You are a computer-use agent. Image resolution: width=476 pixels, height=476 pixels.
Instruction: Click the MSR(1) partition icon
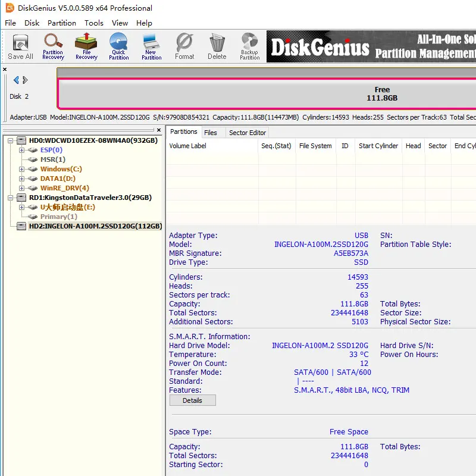tap(33, 159)
